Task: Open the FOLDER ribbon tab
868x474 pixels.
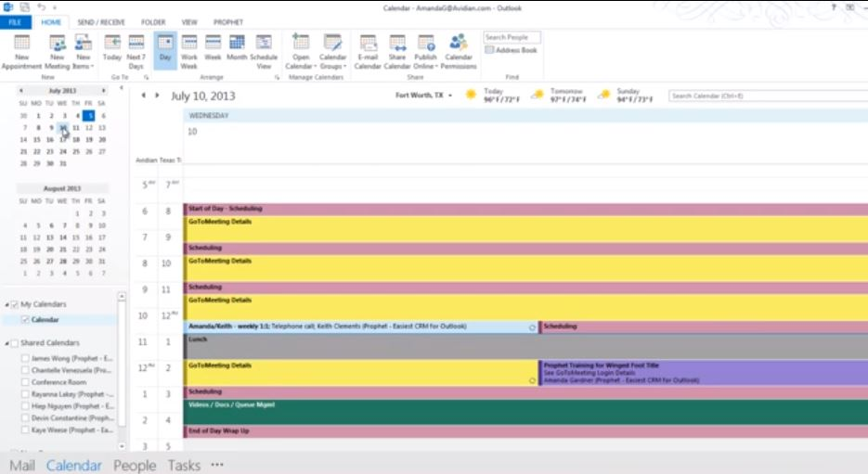Action: coord(153,22)
